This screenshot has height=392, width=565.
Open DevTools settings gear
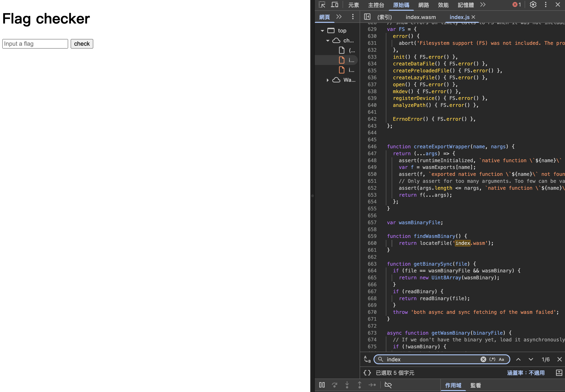point(533,5)
